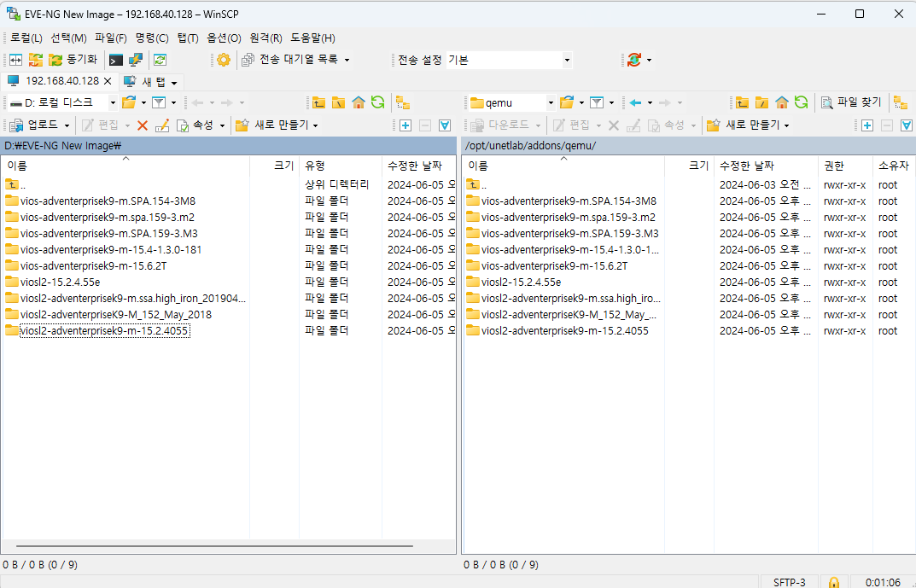Screen dimensions: 916x588
Task: Go to remote home directory icon
Action: coord(782,102)
